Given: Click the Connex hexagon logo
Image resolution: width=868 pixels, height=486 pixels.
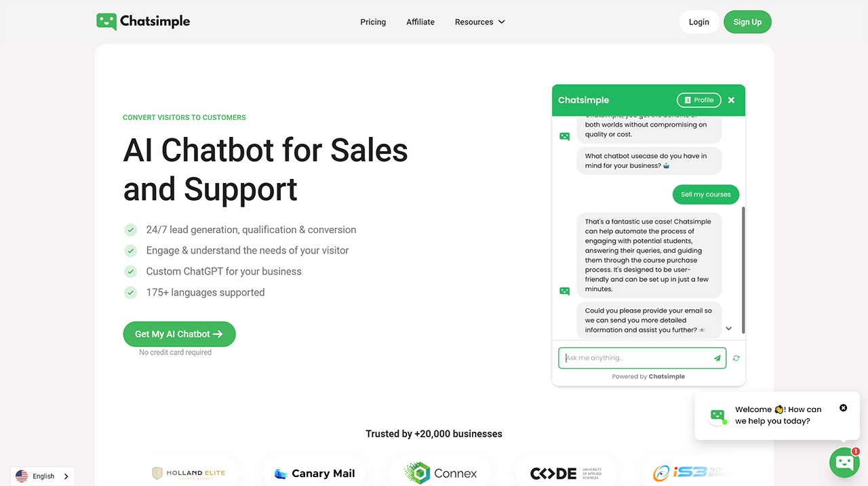Looking at the screenshot, I should click(x=440, y=472).
